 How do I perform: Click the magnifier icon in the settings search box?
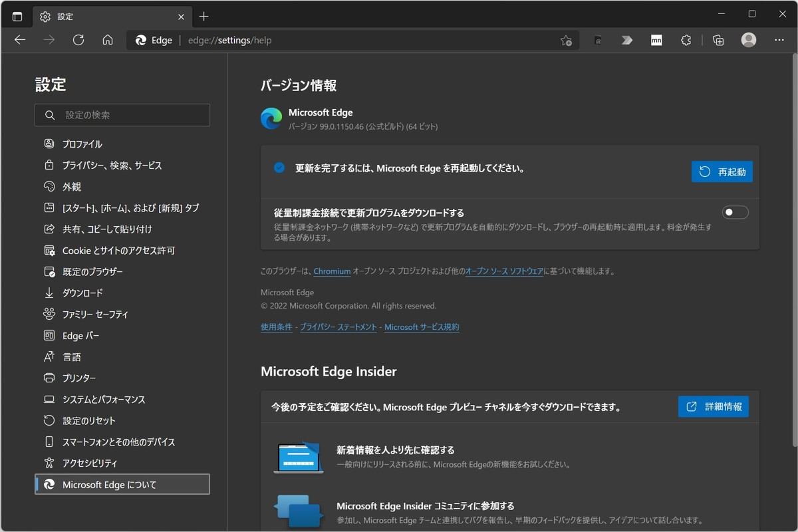click(x=50, y=115)
